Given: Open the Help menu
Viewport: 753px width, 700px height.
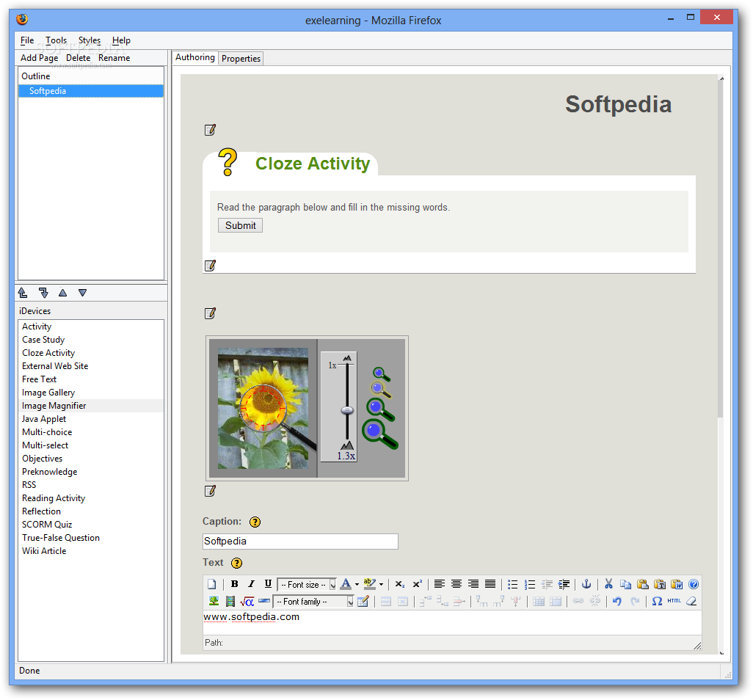Looking at the screenshot, I should pyautogui.click(x=121, y=40).
